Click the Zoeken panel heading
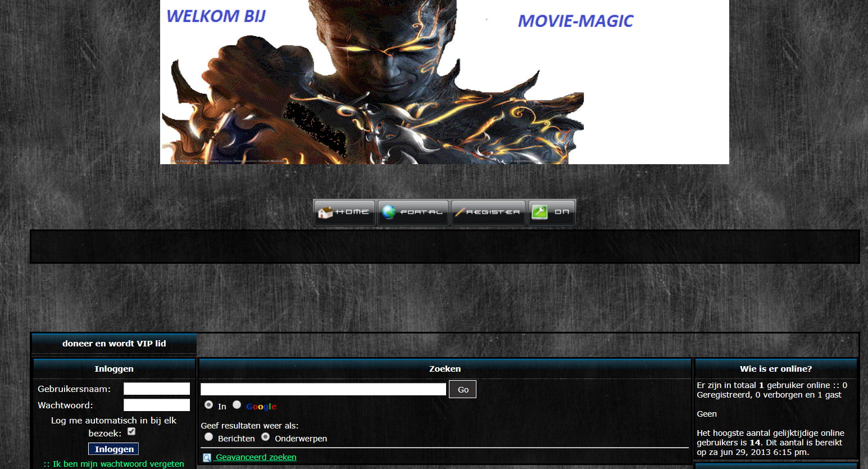Screen dimensions: 868x469 tap(445, 369)
